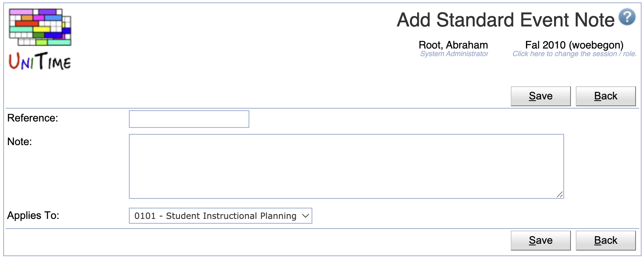
Task: Grab the Note textarea resize handle
Action: pos(560,194)
